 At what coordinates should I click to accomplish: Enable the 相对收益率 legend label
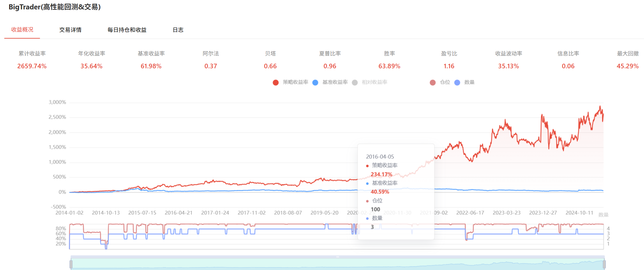[374, 82]
